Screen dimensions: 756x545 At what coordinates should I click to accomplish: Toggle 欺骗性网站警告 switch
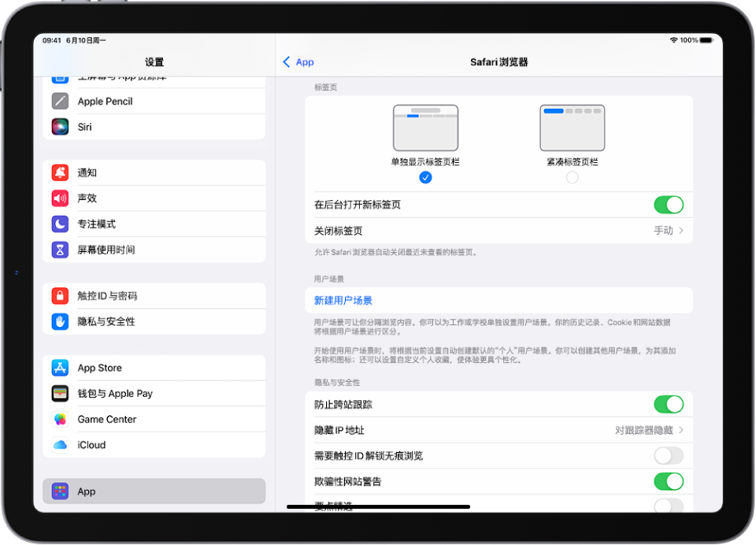tap(669, 481)
